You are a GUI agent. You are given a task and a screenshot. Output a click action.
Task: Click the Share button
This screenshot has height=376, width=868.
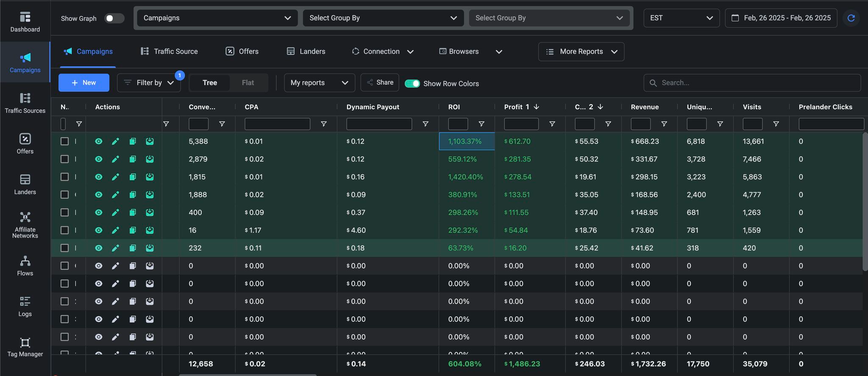click(x=380, y=83)
